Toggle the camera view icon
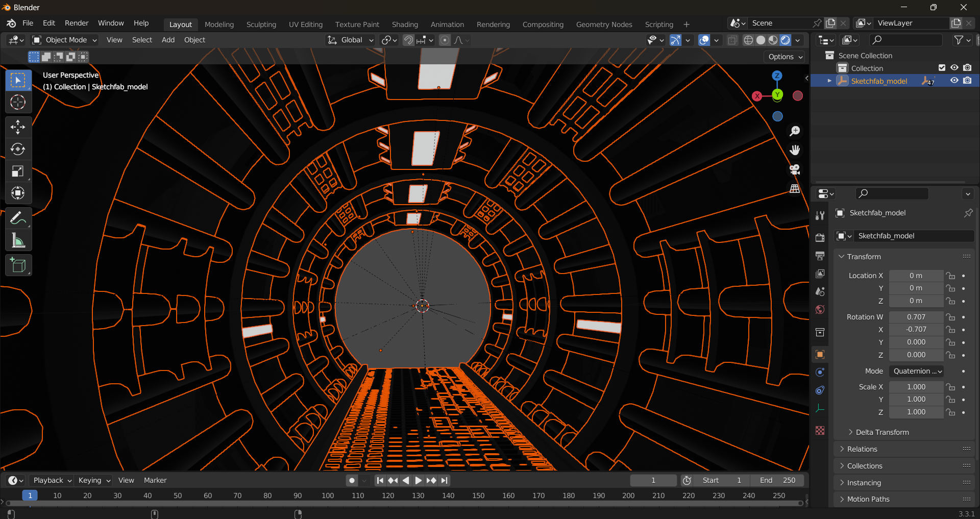This screenshot has height=519, width=980. tap(795, 169)
